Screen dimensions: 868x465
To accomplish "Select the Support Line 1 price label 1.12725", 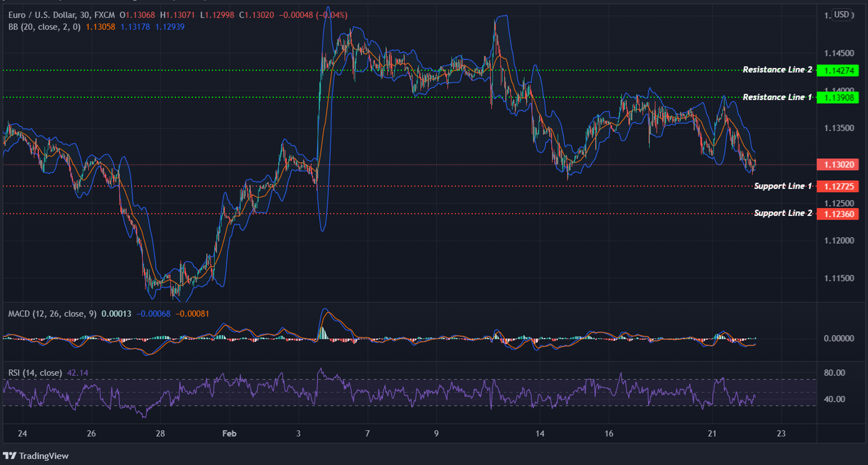I will point(838,187).
